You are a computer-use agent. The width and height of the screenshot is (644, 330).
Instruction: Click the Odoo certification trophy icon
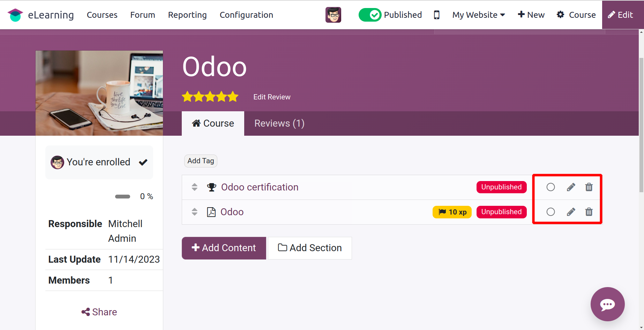click(211, 187)
